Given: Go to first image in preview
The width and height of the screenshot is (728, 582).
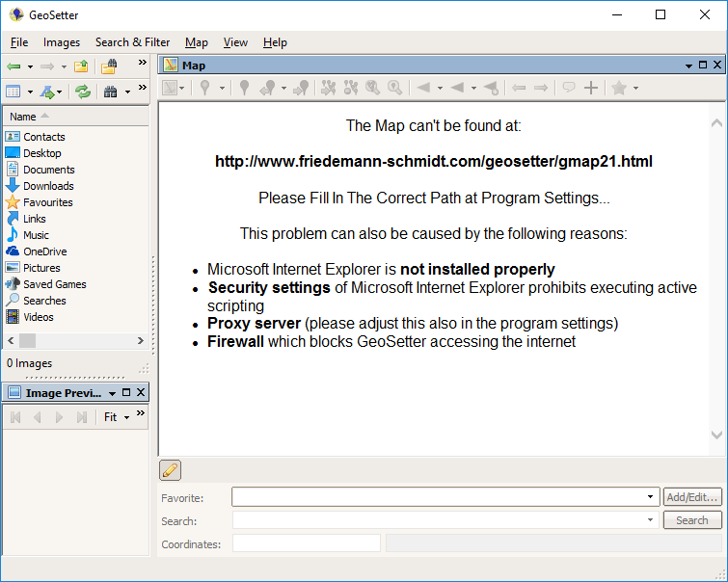Looking at the screenshot, I should [15, 417].
